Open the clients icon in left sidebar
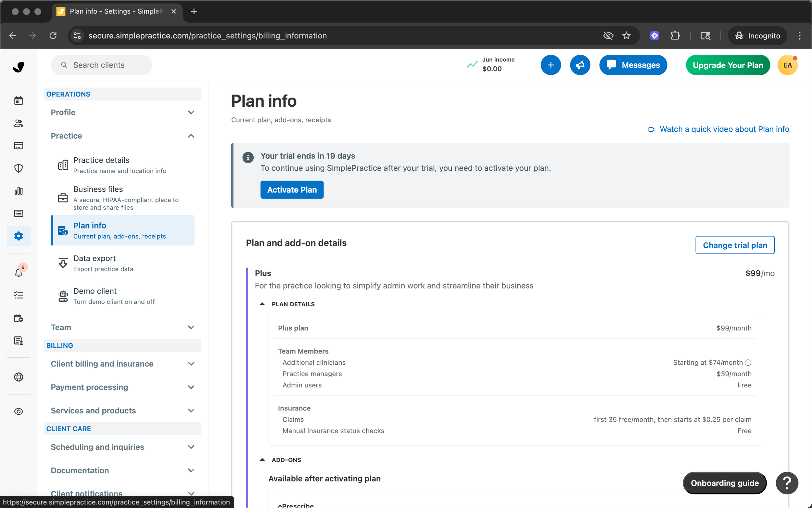The image size is (812, 508). click(x=19, y=123)
